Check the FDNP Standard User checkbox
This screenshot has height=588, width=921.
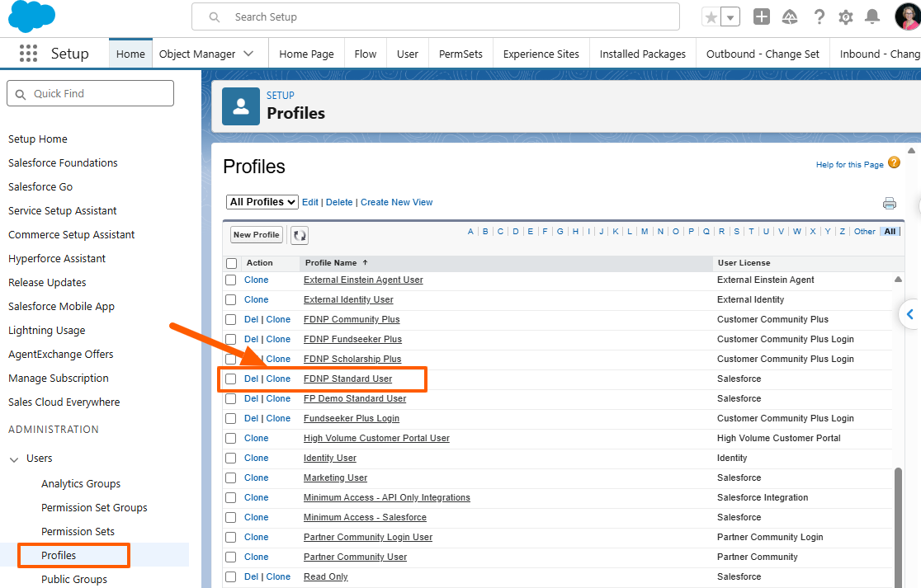pyautogui.click(x=231, y=379)
